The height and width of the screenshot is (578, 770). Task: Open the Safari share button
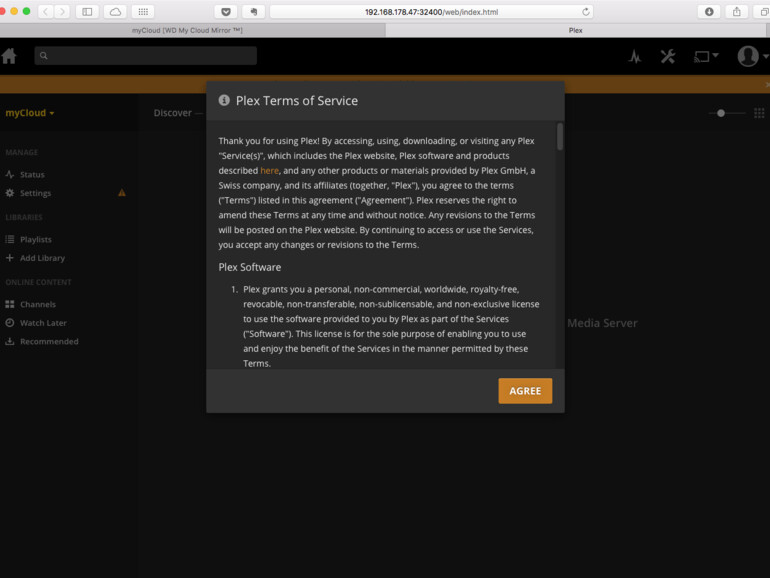click(x=737, y=12)
